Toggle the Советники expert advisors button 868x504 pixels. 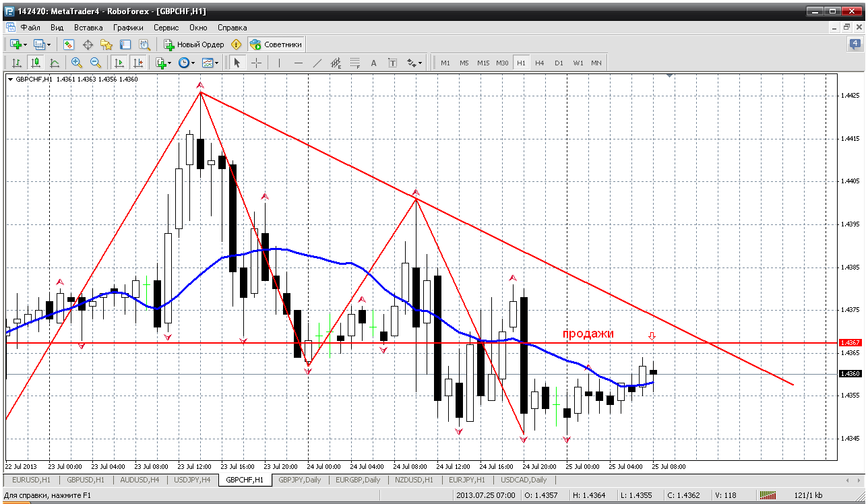click(x=276, y=44)
